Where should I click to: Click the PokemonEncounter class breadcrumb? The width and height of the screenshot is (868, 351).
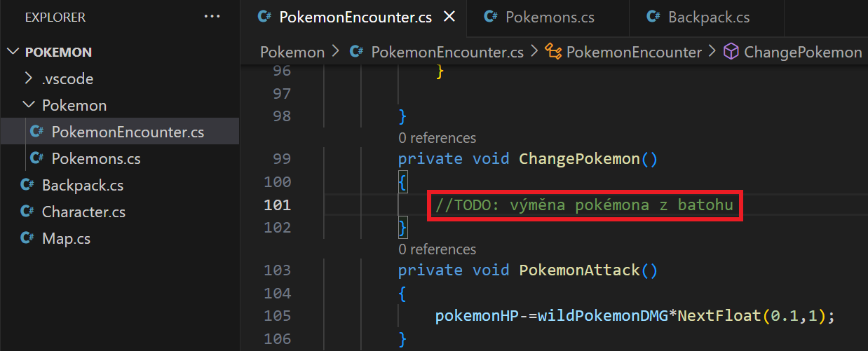pos(634,53)
